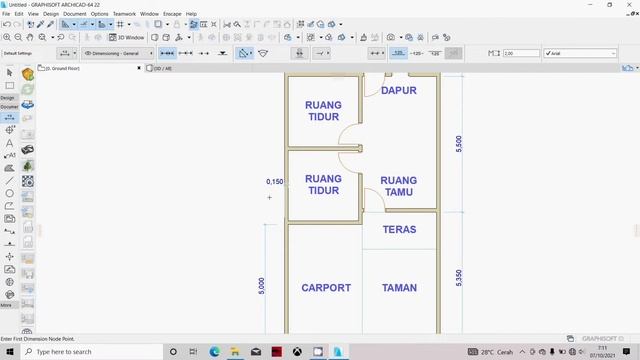Select the Marquee tool in toolbox
This screenshot has height=360, width=640.
pyautogui.click(x=9, y=86)
